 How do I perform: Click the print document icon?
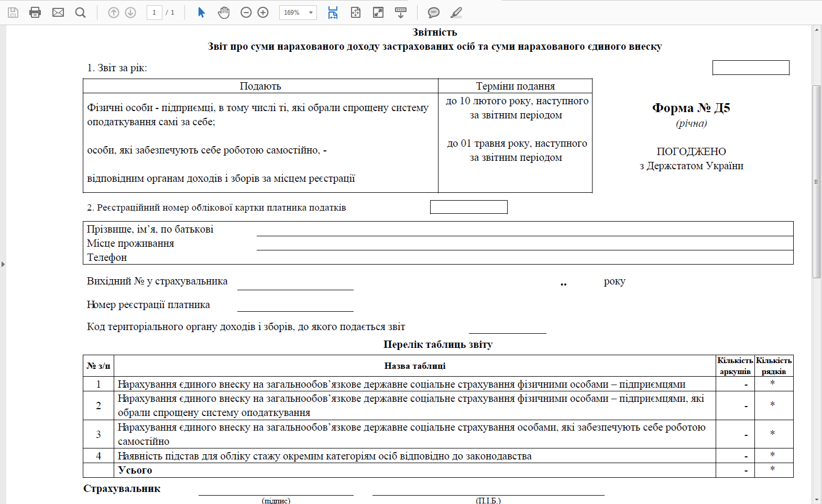pos(35,13)
